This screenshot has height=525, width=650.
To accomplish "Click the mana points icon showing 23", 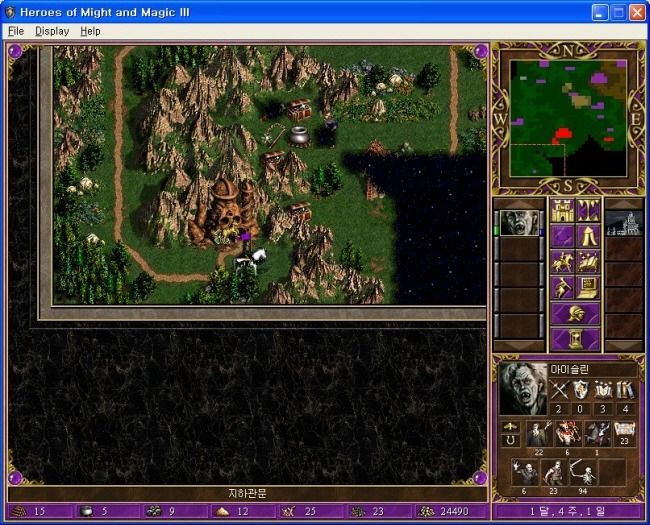I will pos(624,434).
